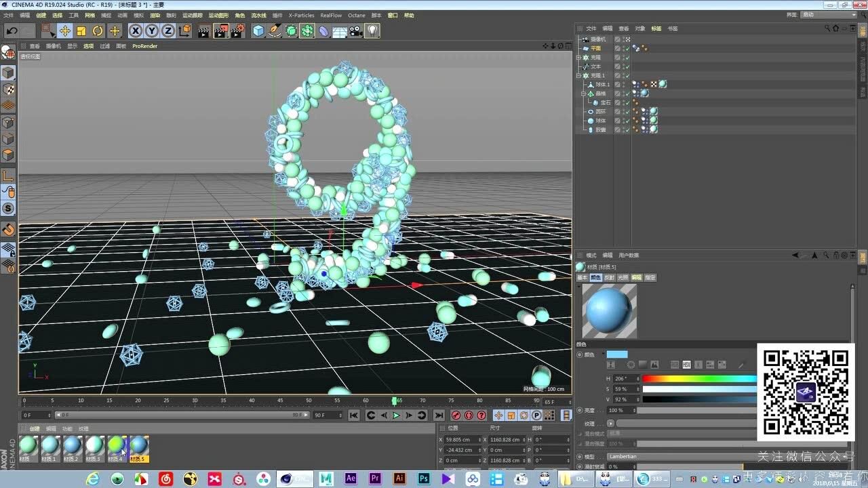Toggle the Z axis lock
Screen dimensions: 868x488
coord(167,30)
